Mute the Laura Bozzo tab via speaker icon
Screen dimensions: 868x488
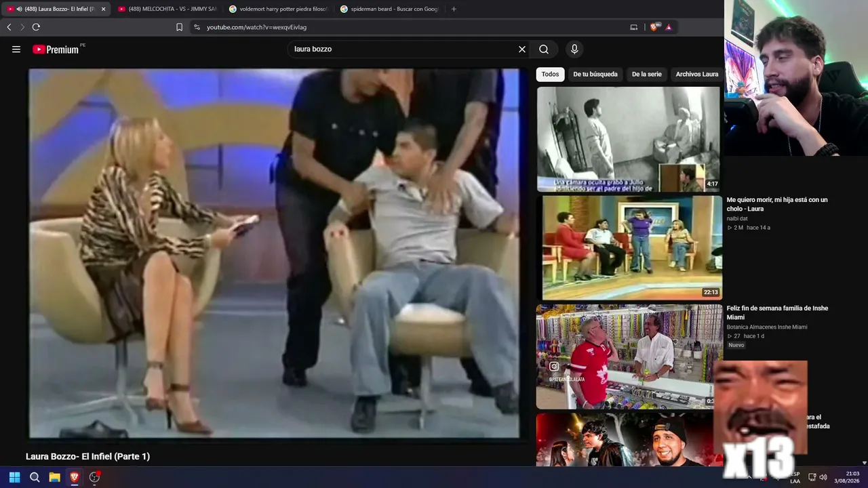19,9
